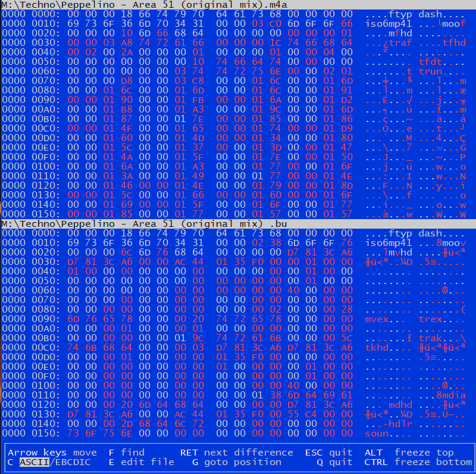Click byte A8 in top pane row 0030

point(127,42)
